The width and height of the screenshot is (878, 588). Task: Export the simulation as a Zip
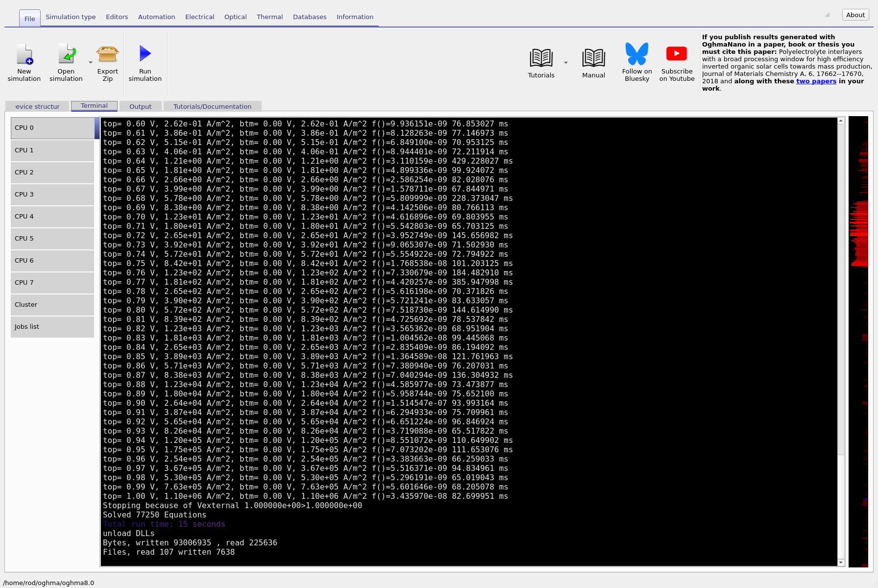click(107, 61)
